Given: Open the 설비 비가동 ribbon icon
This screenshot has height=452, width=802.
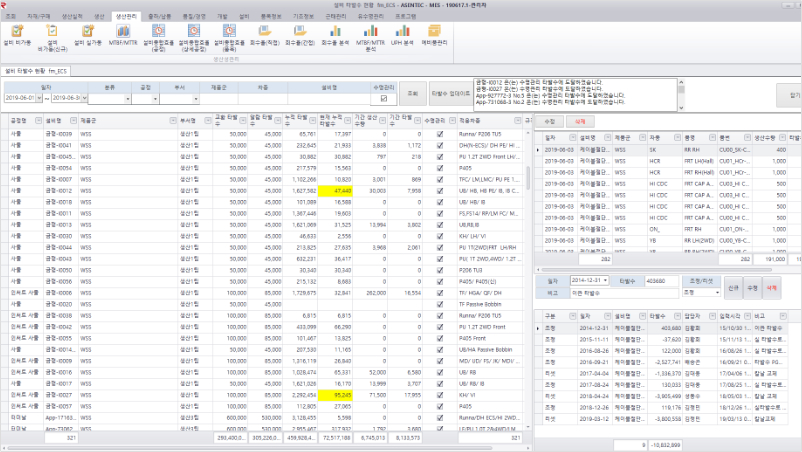Looking at the screenshot, I should pyautogui.click(x=17, y=32).
